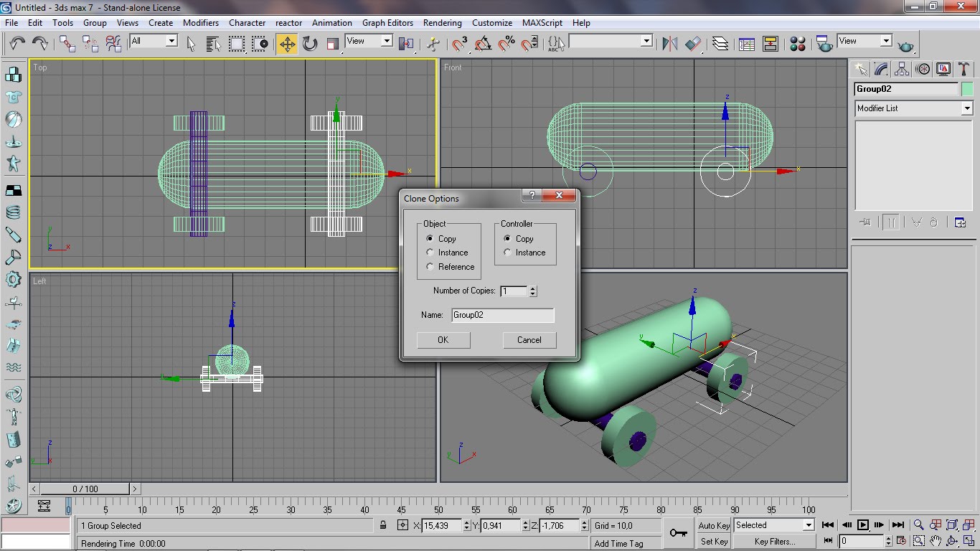Open the reference coordinate system View dropdown
The image size is (980, 551).
[386, 41]
